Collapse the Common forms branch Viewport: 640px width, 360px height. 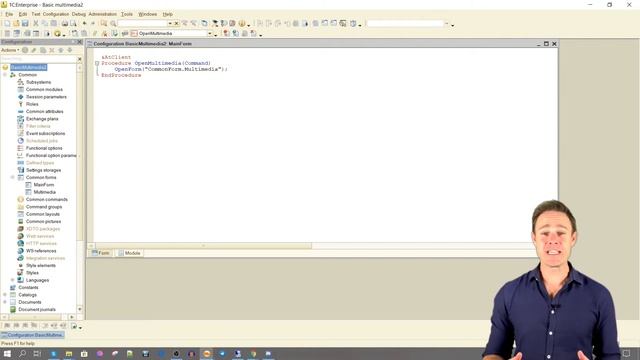pos(12,177)
